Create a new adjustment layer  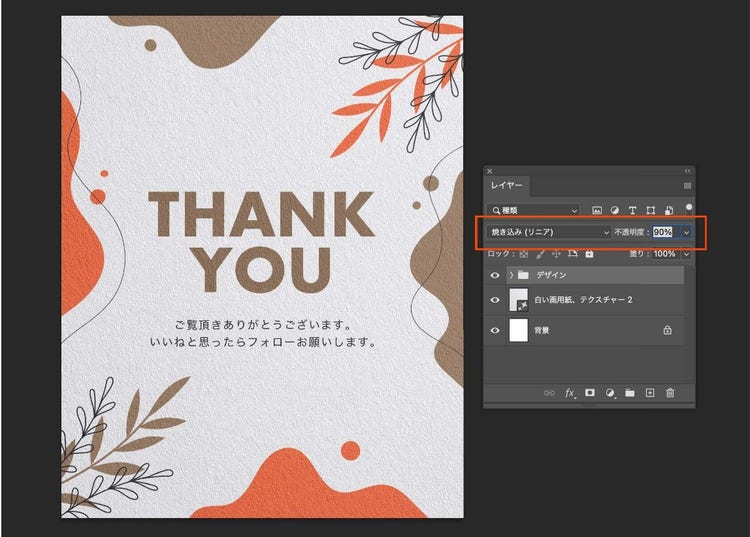[610, 393]
